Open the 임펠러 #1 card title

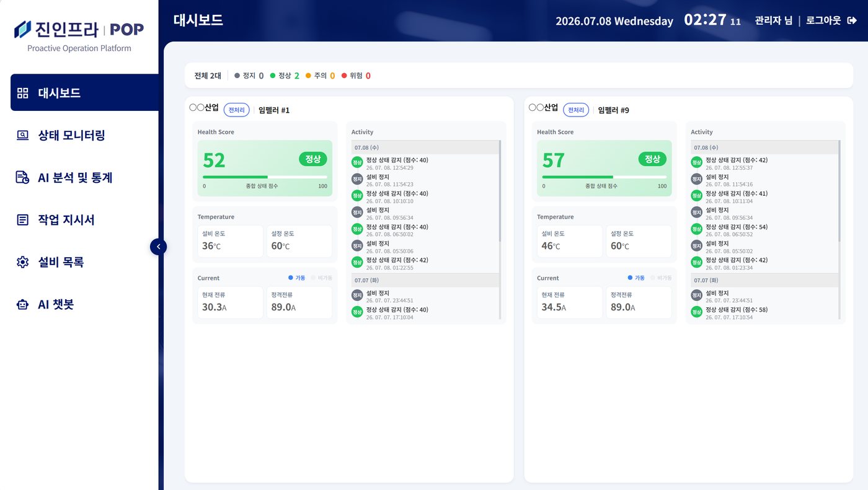pos(274,110)
